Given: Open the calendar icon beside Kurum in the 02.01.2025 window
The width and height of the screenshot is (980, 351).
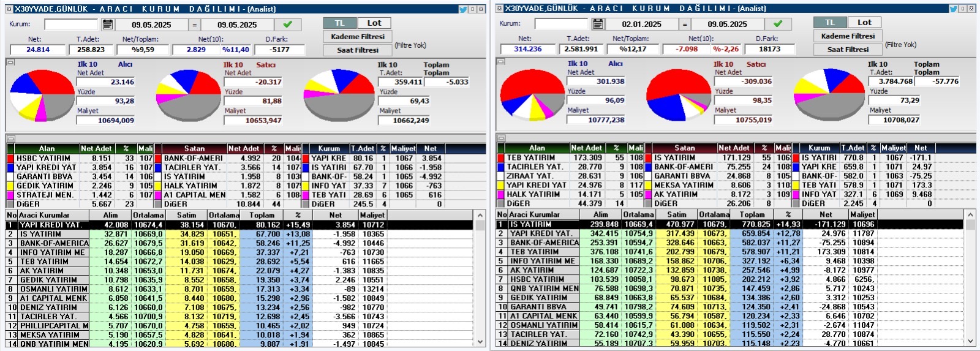Looking at the screenshot, I should [x=598, y=24].
